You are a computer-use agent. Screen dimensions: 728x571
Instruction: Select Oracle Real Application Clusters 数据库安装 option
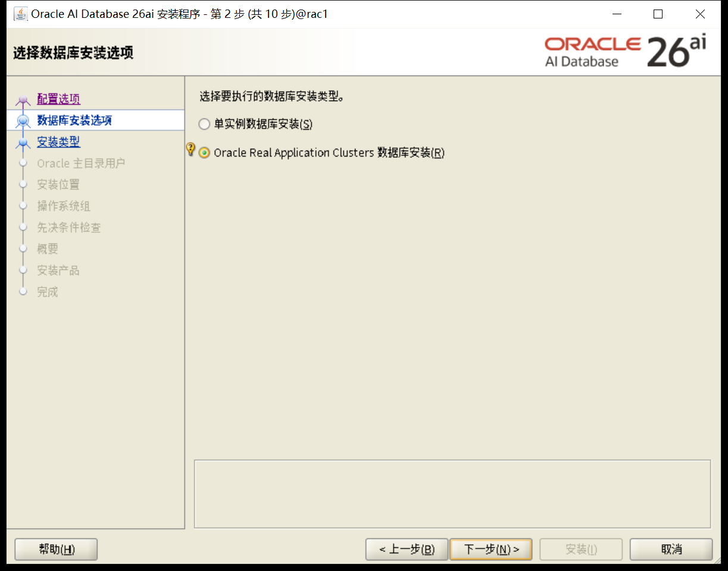point(204,153)
